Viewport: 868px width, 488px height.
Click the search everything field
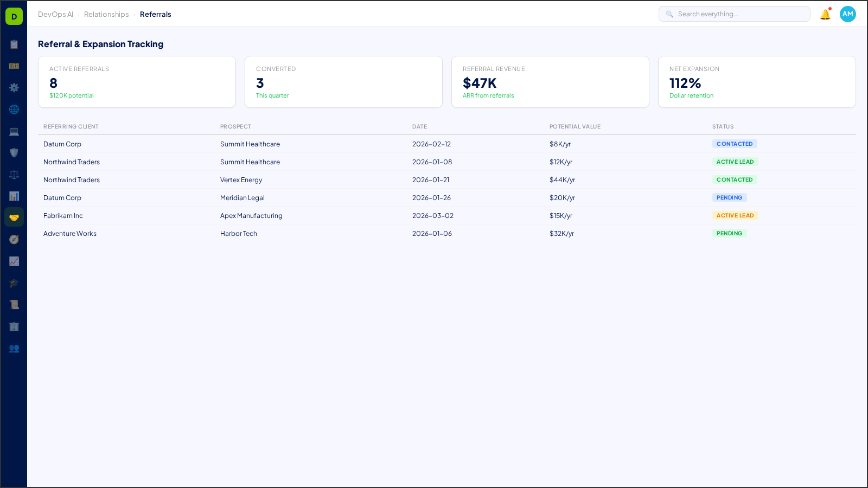[734, 14]
